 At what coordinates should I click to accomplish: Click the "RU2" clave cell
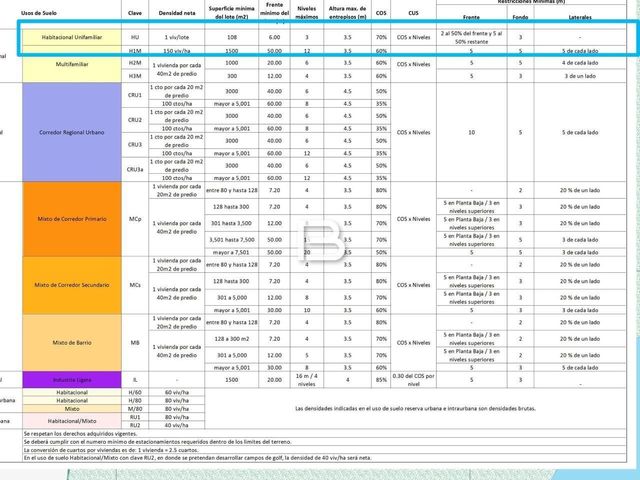pos(135,425)
